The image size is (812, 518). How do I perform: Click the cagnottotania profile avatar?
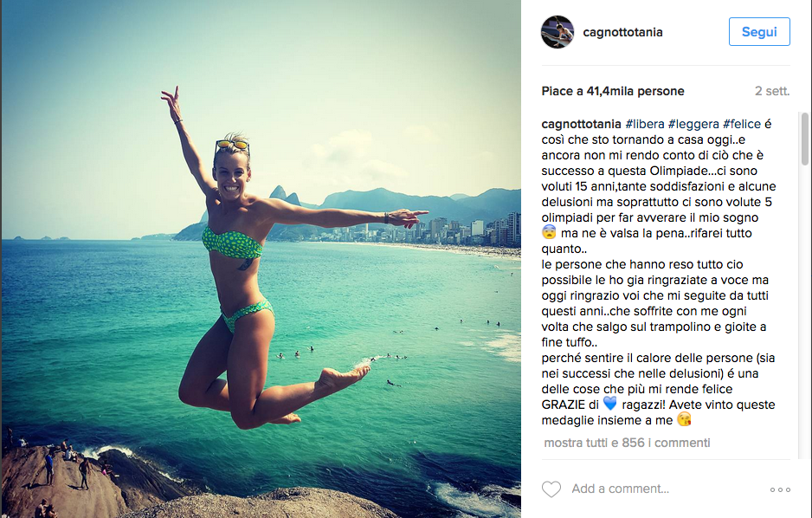(x=557, y=32)
